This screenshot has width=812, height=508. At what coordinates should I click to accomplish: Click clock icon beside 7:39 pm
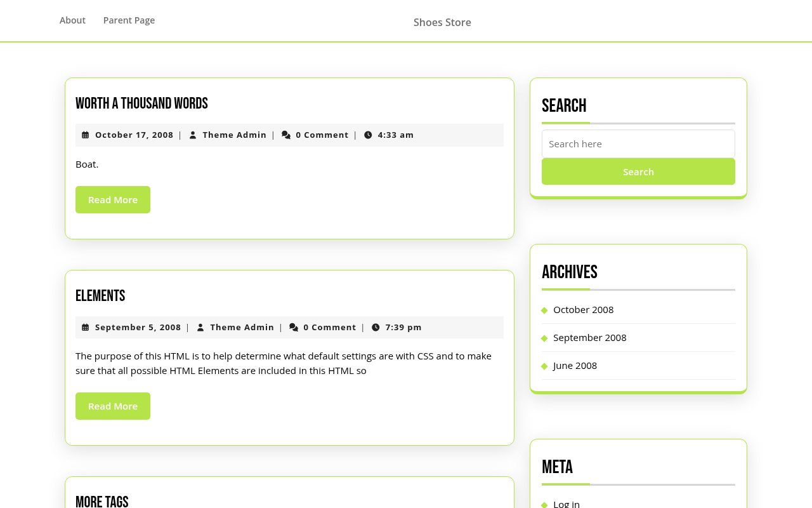pos(376,328)
